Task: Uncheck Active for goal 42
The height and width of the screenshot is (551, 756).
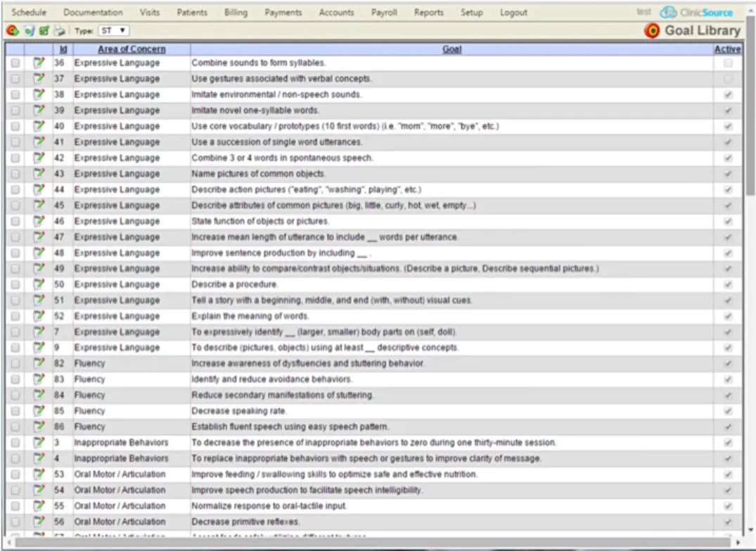Action: tap(729, 158)
